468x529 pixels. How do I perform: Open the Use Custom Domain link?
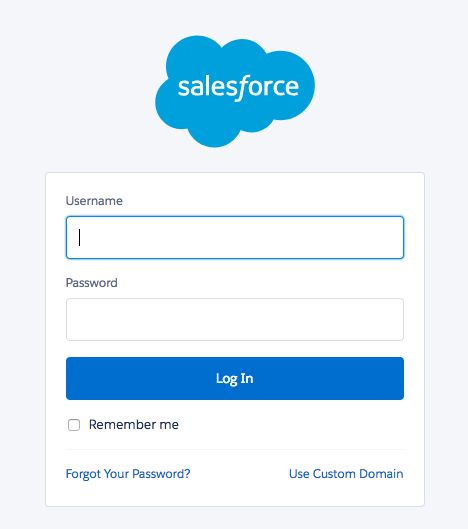pos(346,474)
